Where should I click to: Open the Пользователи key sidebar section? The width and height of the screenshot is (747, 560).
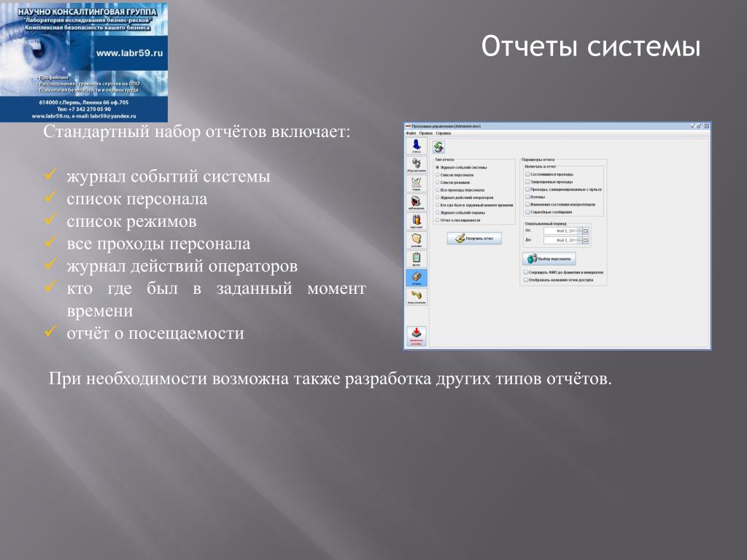[x=417, y=297]
